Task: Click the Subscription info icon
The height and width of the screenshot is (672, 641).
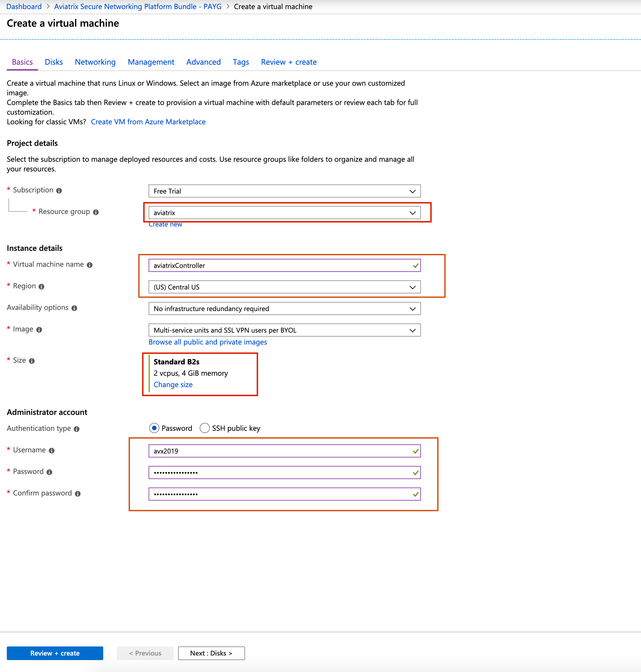Action: pyautogui.click(x=59, y=190)
